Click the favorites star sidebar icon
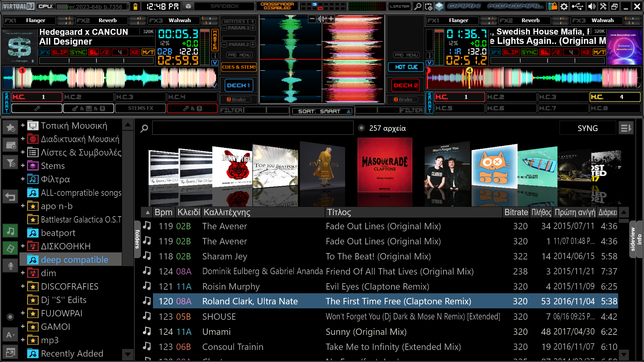 click(10, 127)
